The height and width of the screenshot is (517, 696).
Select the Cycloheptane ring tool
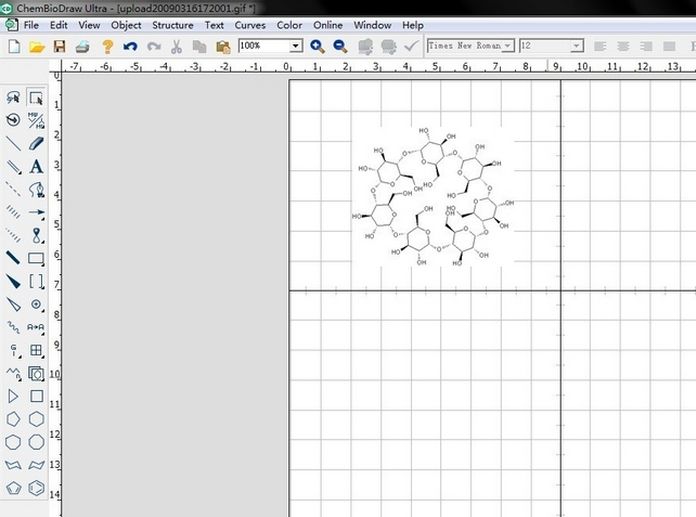click(13, 442)
